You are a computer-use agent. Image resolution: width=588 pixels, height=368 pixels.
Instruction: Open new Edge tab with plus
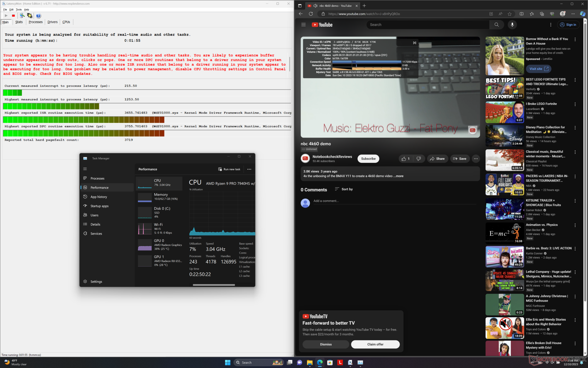pyautogui.click(x=364, y=6)
